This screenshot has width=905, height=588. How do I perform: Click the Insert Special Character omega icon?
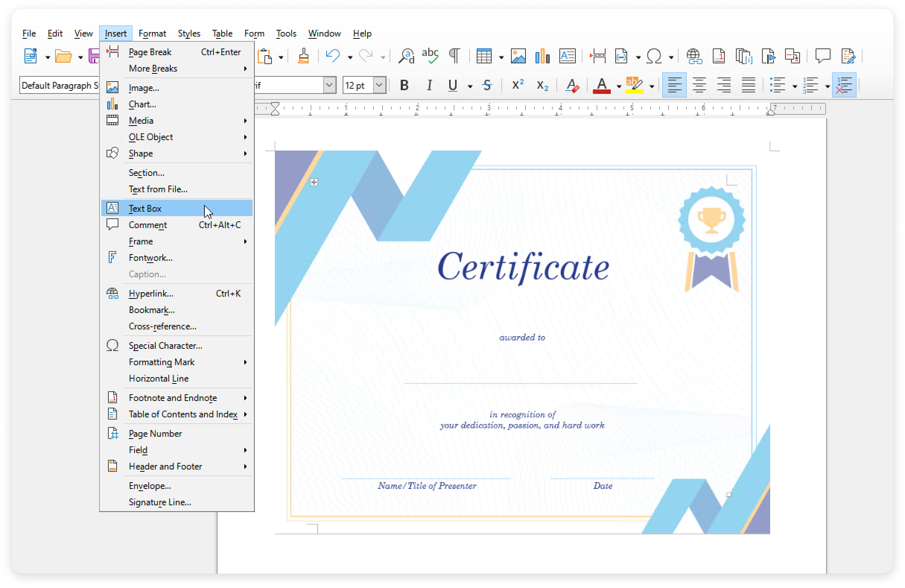coord(654,57)
